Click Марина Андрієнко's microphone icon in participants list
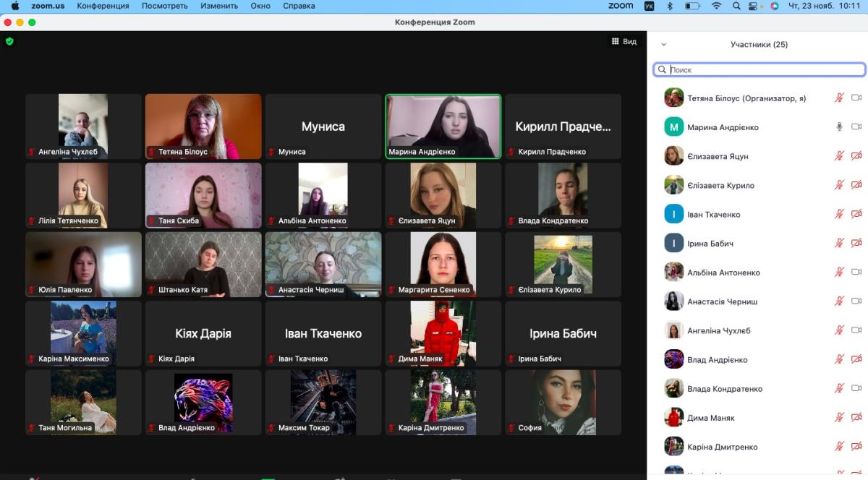This screenshot has height=480, width=868. 839,127
